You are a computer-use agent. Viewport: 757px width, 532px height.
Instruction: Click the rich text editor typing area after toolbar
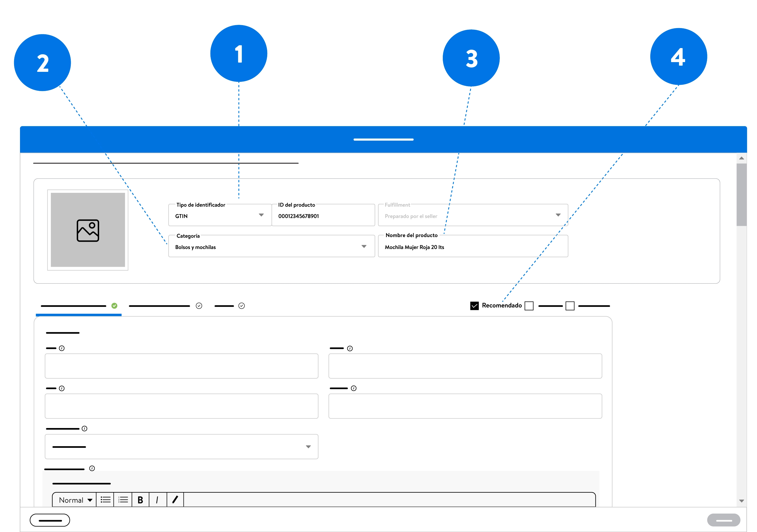click(x=389, y=500)
